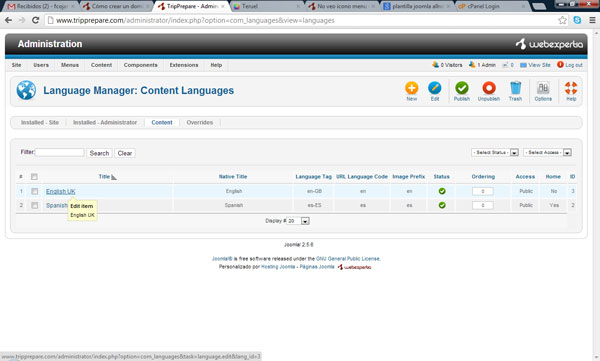The height and width of the screenshot is (361, 600).
Task: Open the Extensions menu
Action: 184,65
